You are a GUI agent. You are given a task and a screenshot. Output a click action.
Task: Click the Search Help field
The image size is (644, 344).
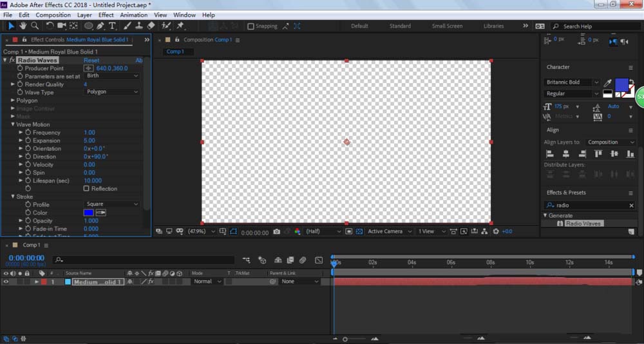[x=594, y=26]
